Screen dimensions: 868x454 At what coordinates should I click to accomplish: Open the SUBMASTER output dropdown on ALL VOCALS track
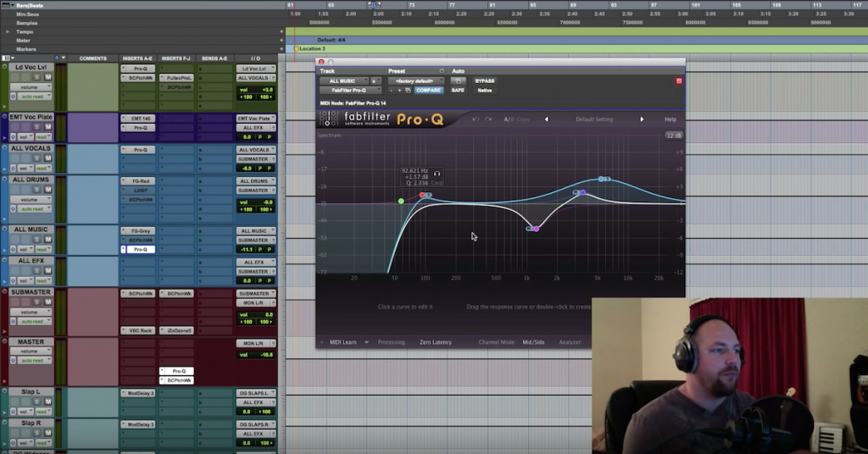point(256,158)
